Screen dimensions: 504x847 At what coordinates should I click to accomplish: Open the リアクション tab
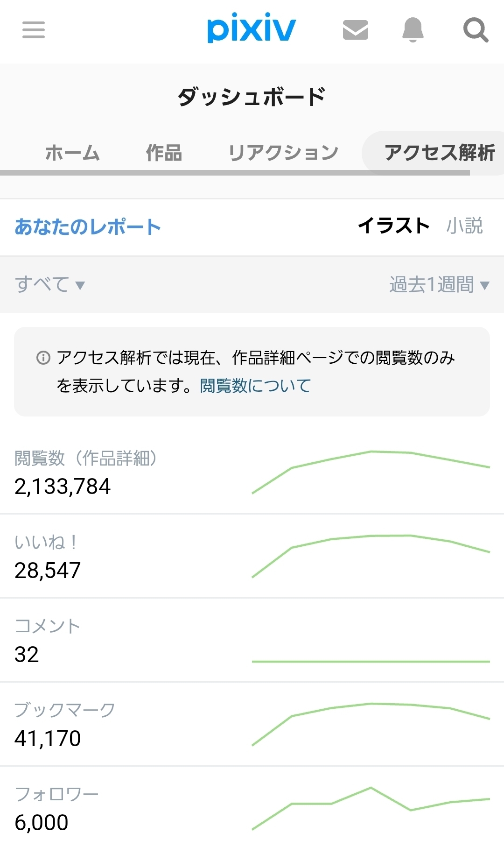(283, 153)
